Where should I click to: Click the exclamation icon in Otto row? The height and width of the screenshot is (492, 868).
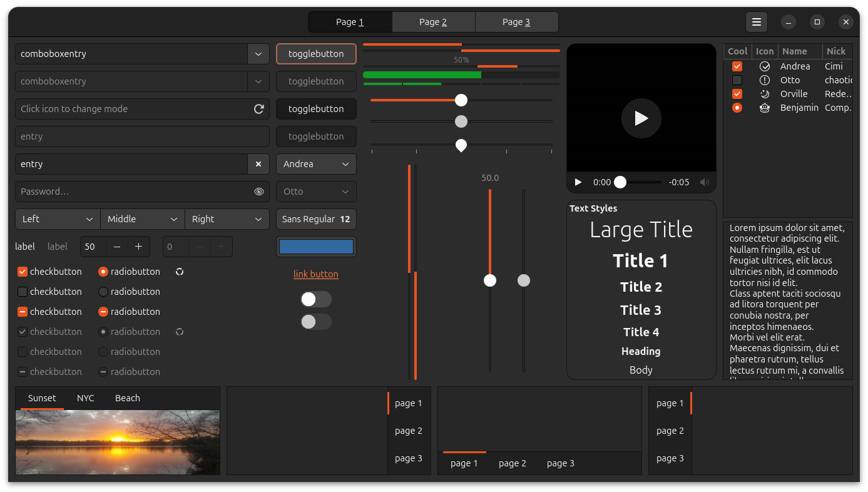(765, 80)
